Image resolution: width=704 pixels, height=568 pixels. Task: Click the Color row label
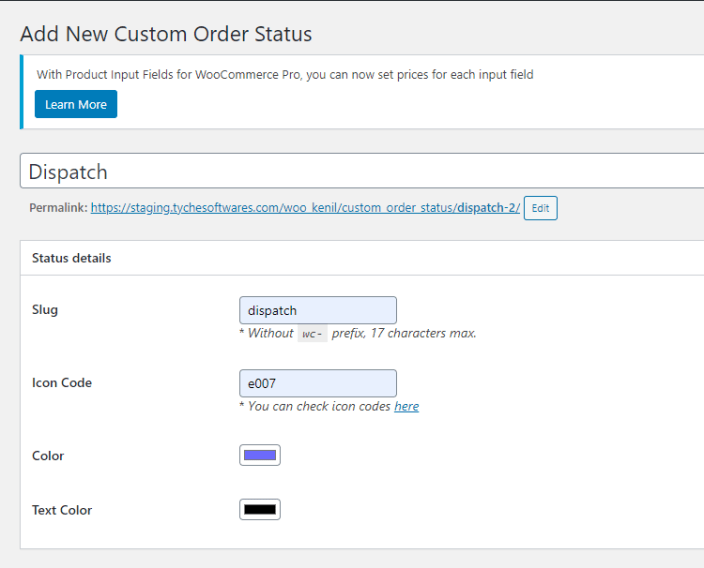(x=48, y=456)
